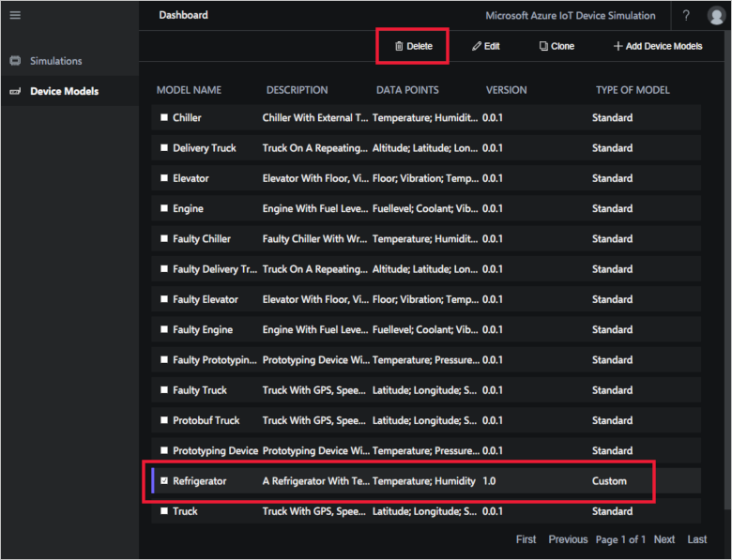732x560 pixels.
Task: Click the Delete trash can button
Action: tap(414, 46)
